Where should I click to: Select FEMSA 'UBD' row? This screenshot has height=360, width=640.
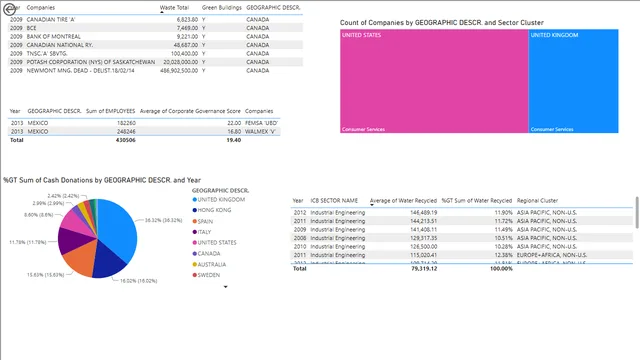144,123
